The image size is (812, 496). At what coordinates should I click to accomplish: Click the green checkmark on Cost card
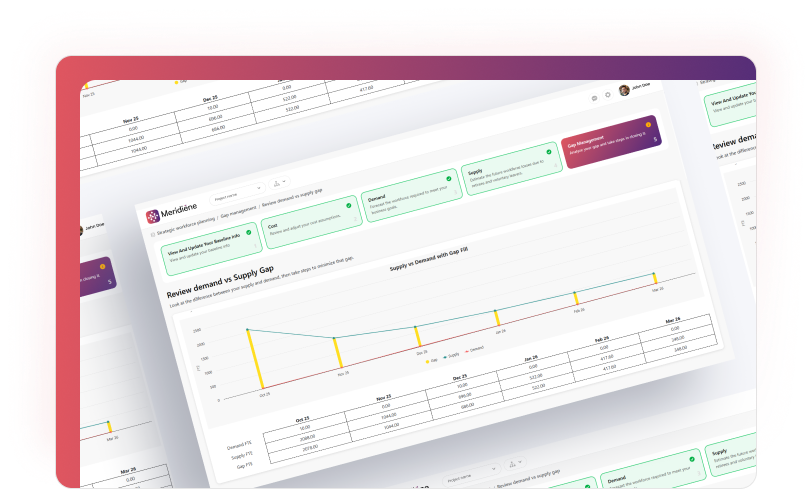348,204
